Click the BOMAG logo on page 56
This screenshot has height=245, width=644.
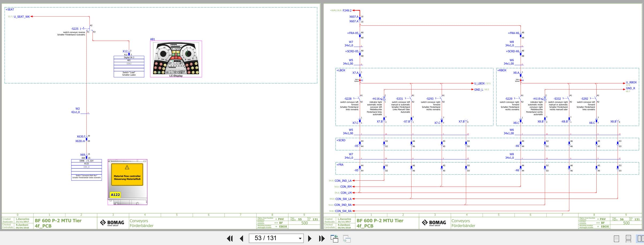click(434, 223)
